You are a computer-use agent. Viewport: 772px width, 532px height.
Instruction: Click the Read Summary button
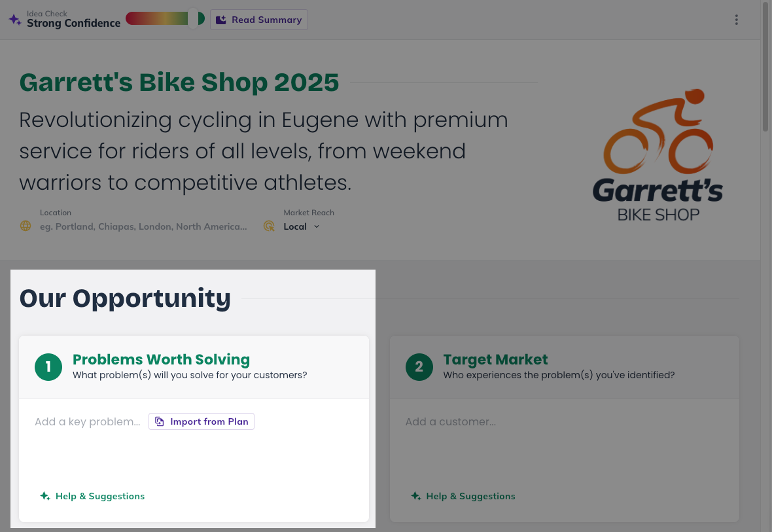pyautogui.click(x=259, y=20)
